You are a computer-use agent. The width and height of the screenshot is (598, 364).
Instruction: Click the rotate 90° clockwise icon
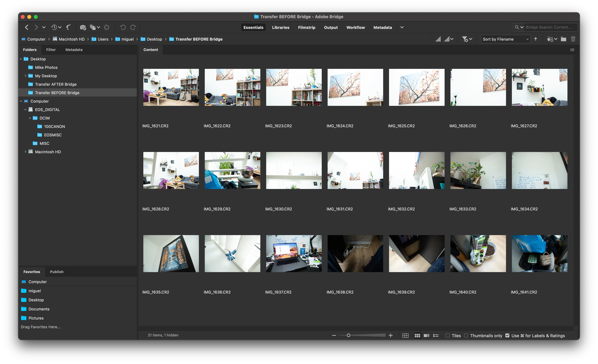click(133, 27)
